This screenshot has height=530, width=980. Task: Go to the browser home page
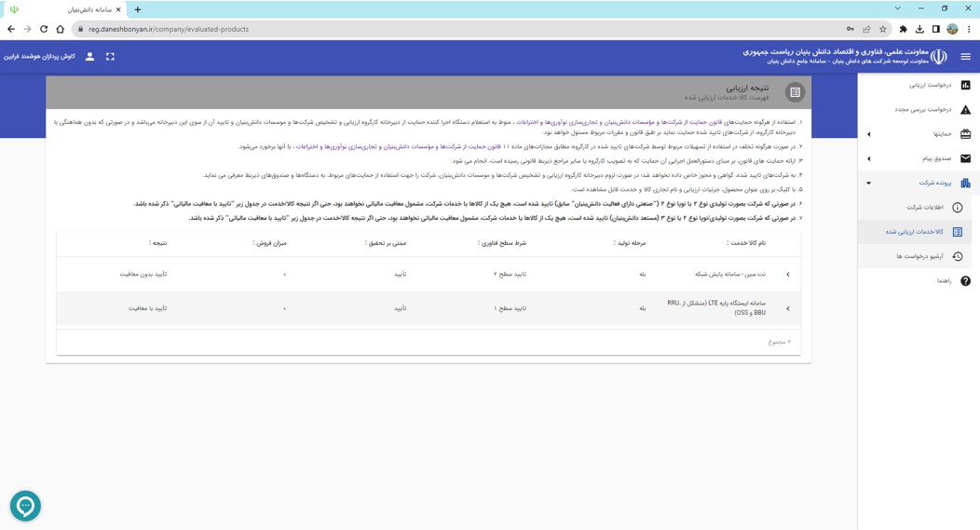[60, 29]
